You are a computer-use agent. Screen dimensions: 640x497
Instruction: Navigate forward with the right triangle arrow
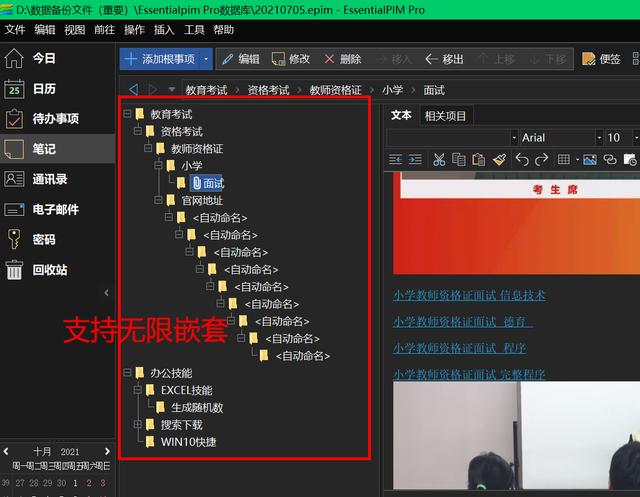(153, 89)
